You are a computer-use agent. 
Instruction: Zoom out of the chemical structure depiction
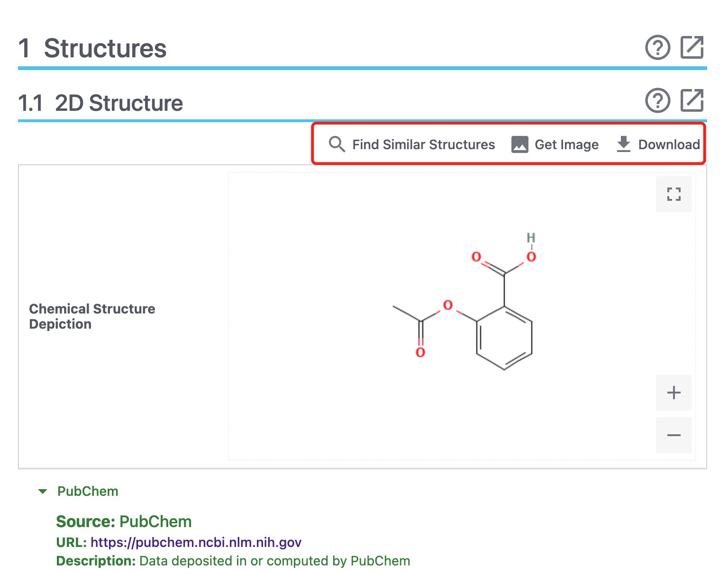point(673,435)
